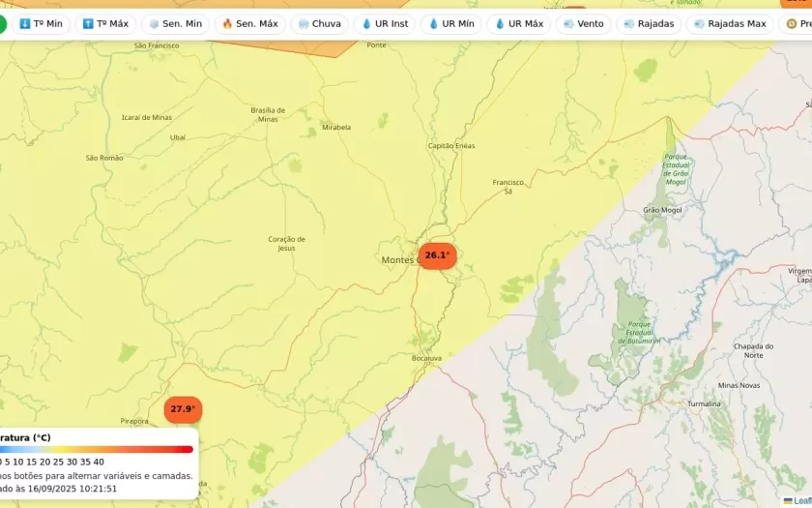Click the wind icon on Vento
The width and height of the screenshot is (812, 508).
pos(568,24)
